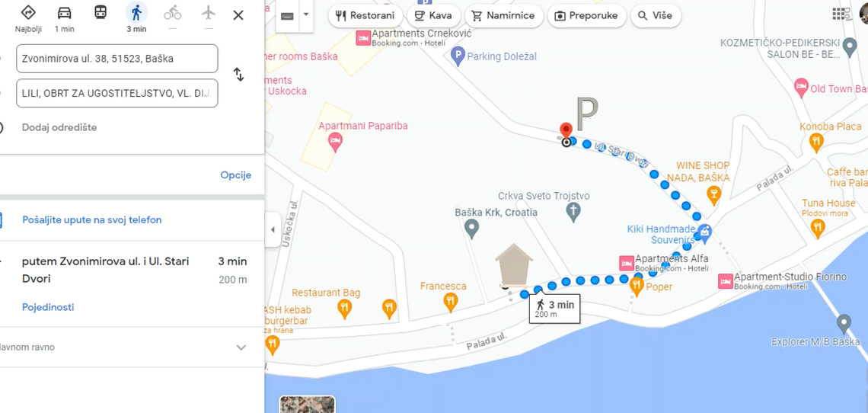Collapse the side panel using arrow tab
The height and width of the screenshot is (413, 868).
pos(272,229)
